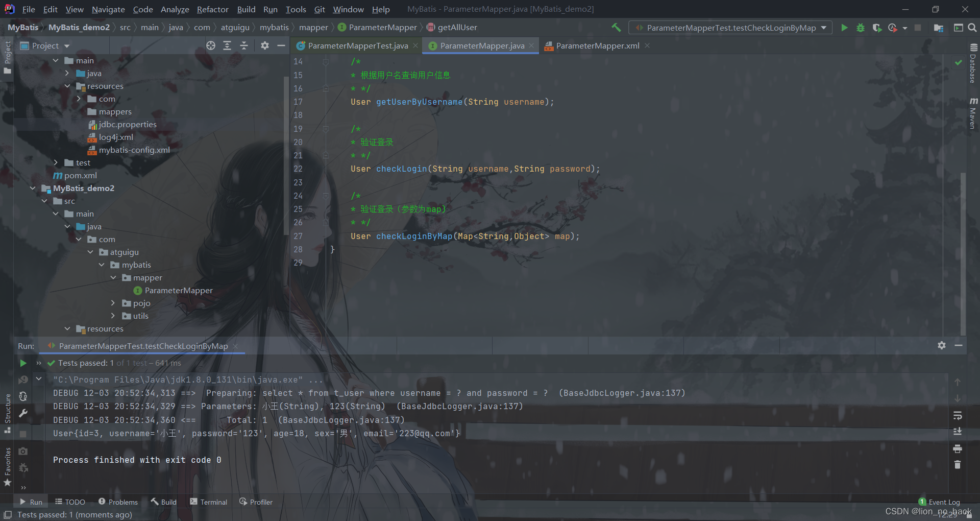Screen dimensions: 980x521
Task: Expand the pojo package
Action: pyautogui.click(x=113, y=303)
